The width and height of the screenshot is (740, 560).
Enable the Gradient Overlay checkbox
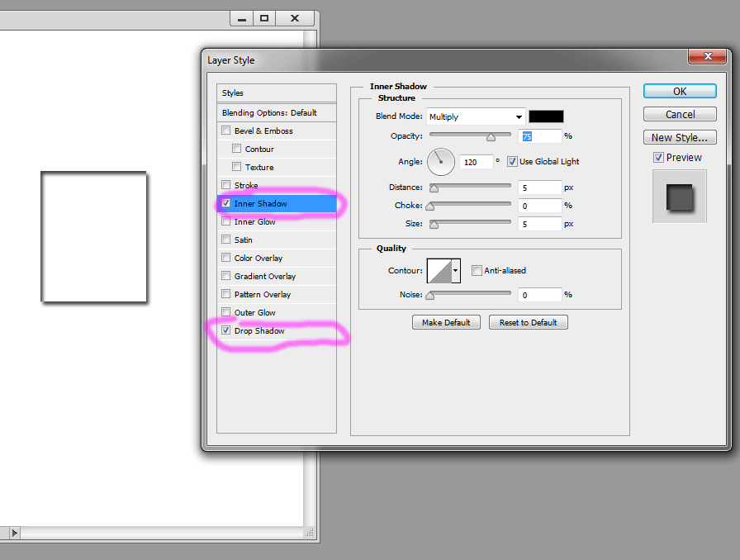pos(226,276)
